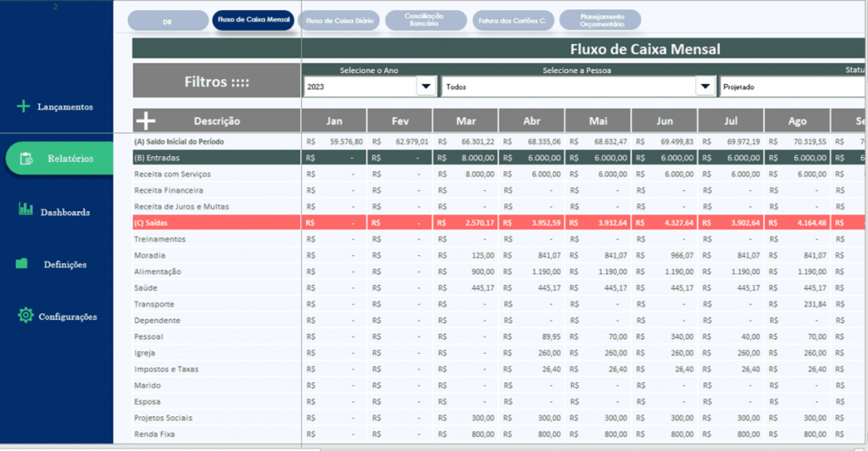
Task: Open the Fluxo de Caixa Diário tab
Action: click(339, 20)
